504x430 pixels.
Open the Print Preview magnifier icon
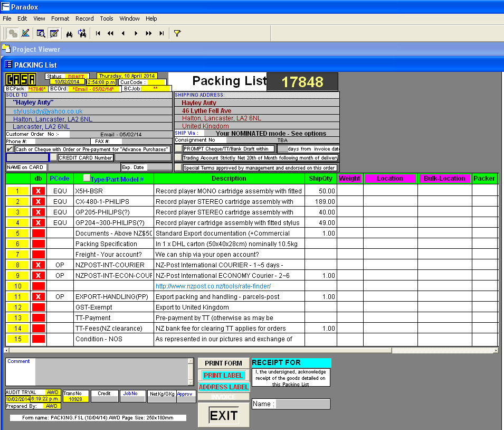41,33
